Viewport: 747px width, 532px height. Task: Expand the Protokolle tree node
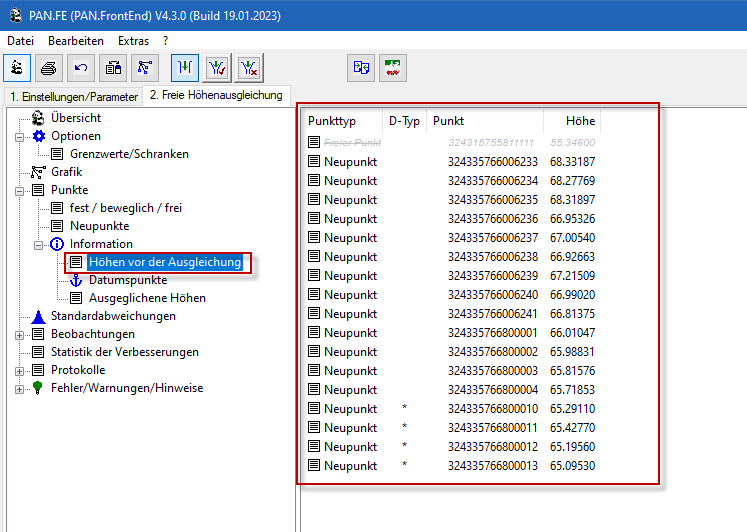(19, 370)
